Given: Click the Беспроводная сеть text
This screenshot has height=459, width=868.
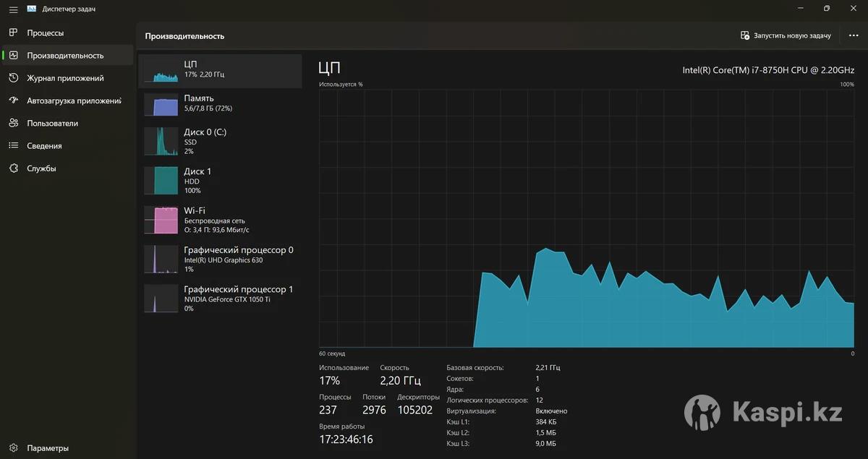Looking at the screenshot, I should tap(214, 220).
